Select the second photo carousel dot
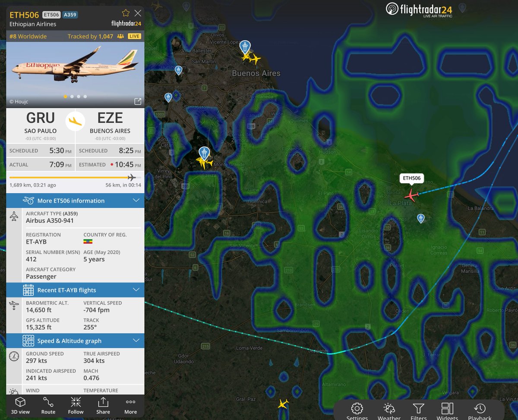Viewport: 518px width, 420px height. point(72,97)
